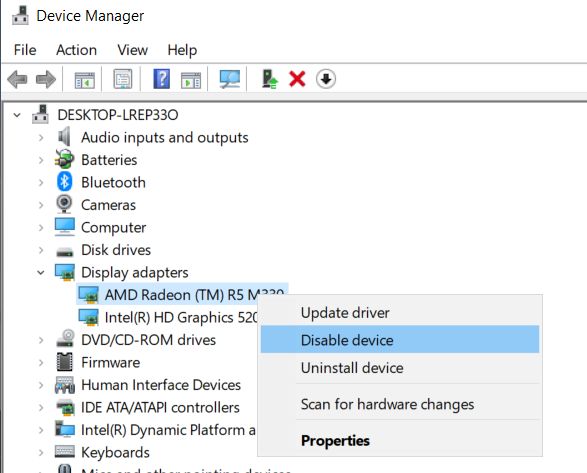Image resolution: width=587 pixels, height=473 pixels.
Task: Click the Back arrow toolbar icon
Action: (x=17, y=79)
